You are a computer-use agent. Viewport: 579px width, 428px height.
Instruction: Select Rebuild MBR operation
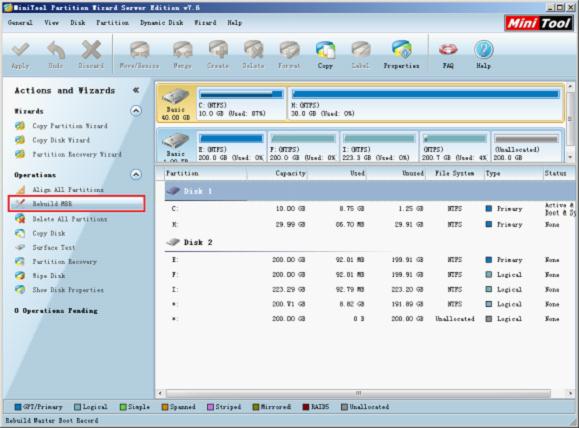(x=76, y=204)
